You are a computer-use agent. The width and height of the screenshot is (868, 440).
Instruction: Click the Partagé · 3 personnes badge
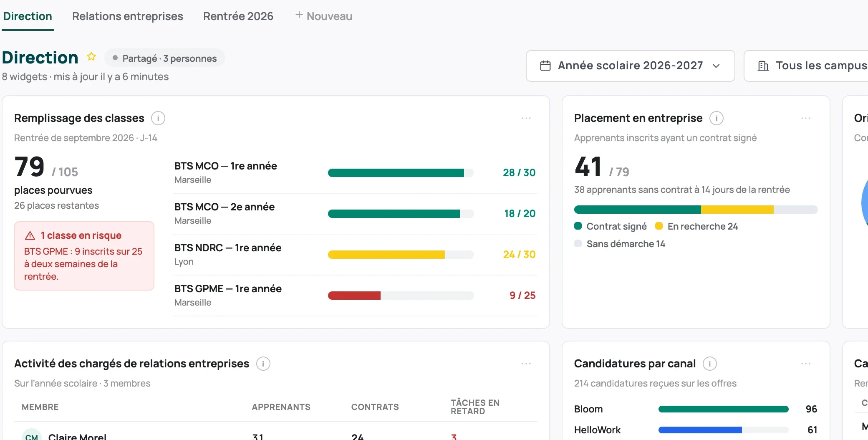(165, 58)
